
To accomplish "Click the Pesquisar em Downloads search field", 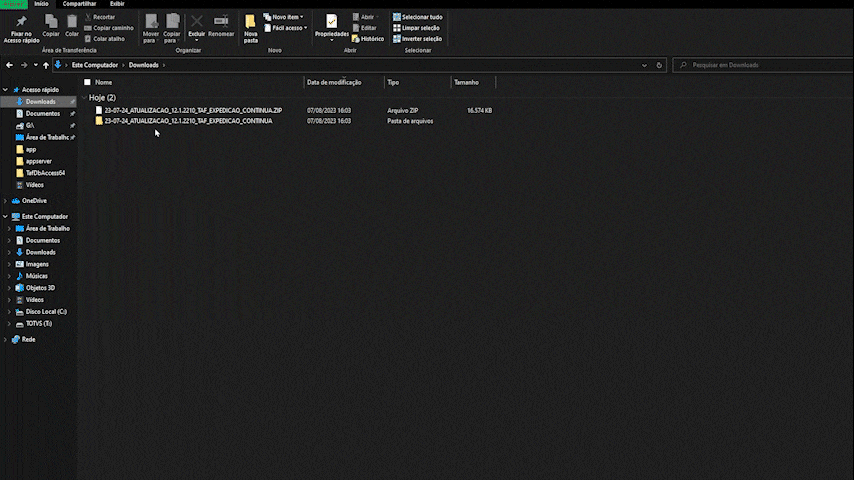I will 762,65.
